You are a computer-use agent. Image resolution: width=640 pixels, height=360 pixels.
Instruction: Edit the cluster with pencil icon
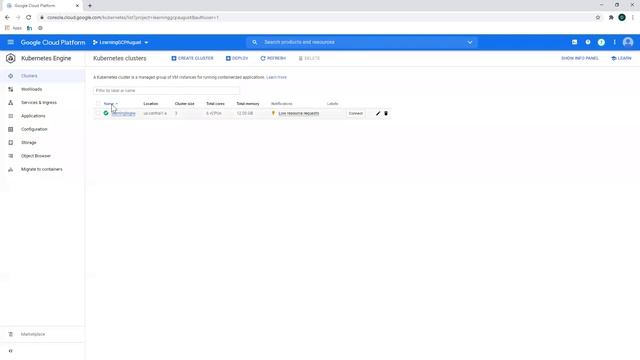coord(378,113)
